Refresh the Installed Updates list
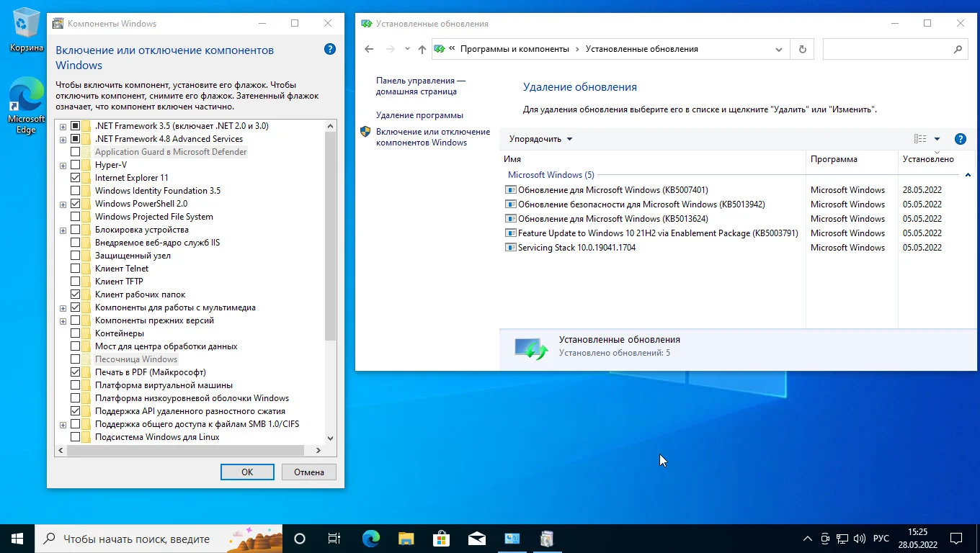980x553 pixels. click(x=802, y=49)
